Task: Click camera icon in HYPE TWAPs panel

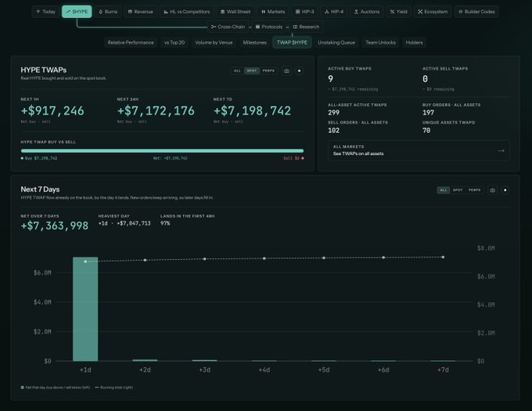Action: [286, 71]
